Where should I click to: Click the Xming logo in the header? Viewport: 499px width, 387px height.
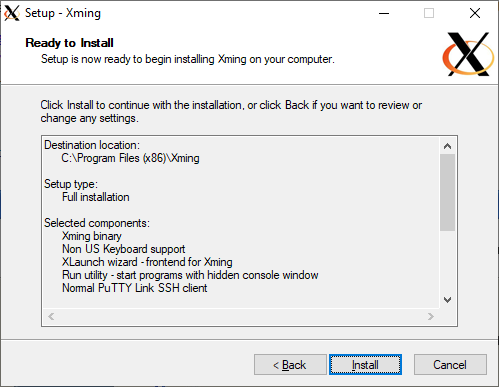(468, 54)
